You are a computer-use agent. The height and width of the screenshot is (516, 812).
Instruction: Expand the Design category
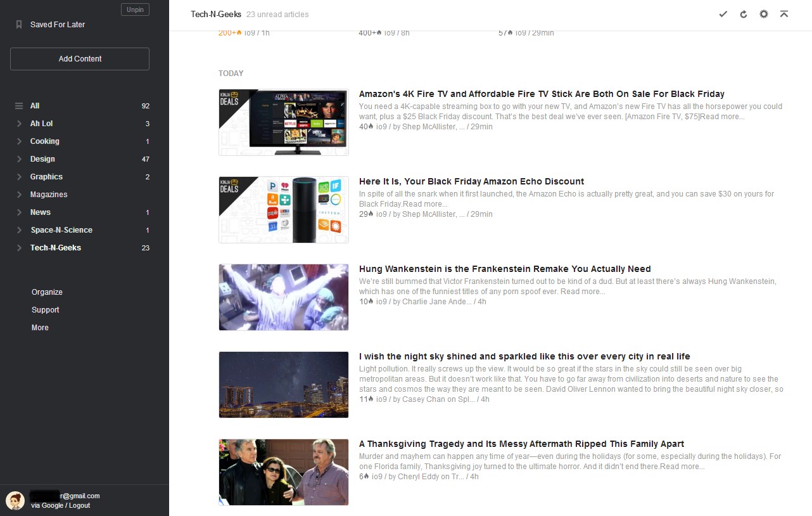point(18,159)
